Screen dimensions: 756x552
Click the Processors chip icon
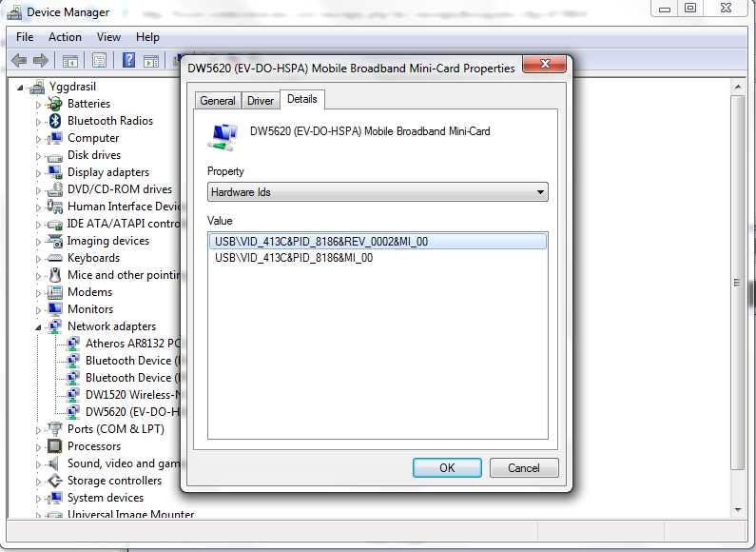point(54,446)
